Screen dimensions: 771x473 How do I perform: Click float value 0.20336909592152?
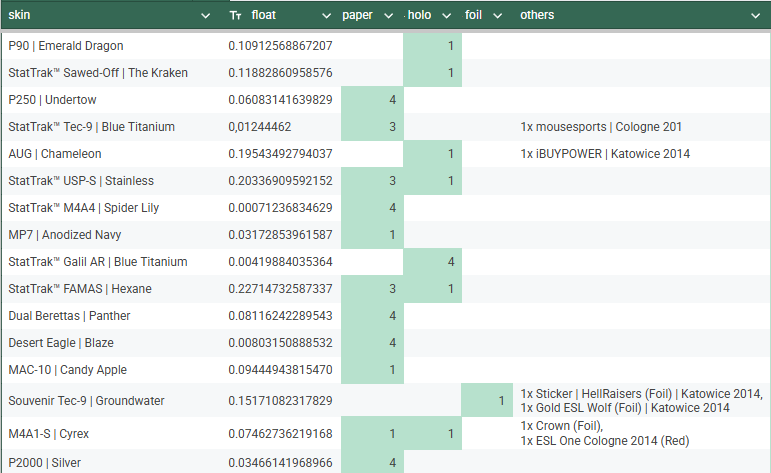(x=280, y=181)
